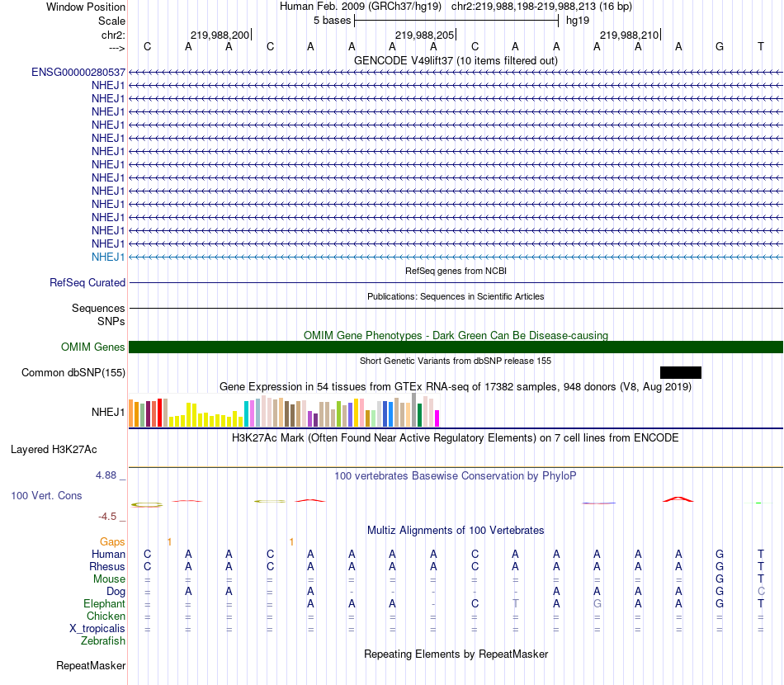Click the 219,988,200 position label

point(220,35)
